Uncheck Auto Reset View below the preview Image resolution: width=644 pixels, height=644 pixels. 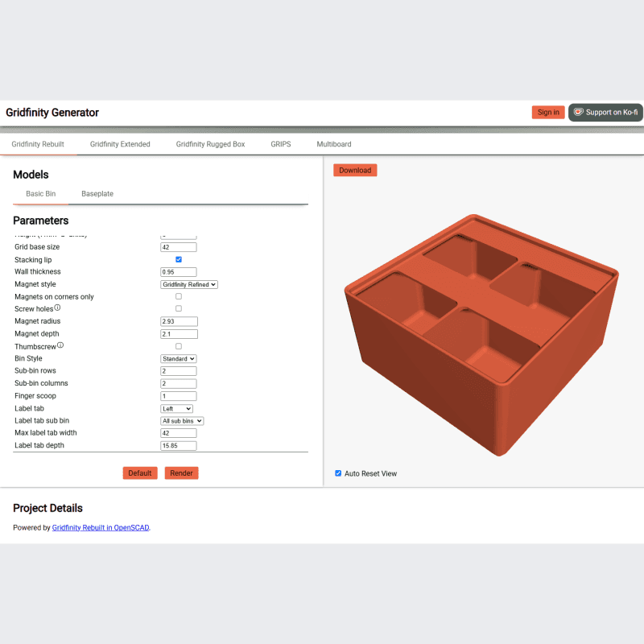[x=338, y=473]
